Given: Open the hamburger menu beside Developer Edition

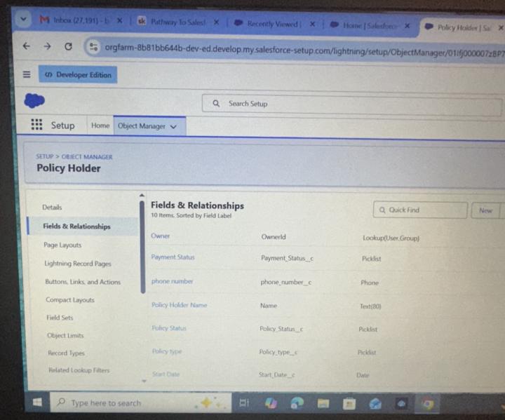Looking at the screenshot, I should coord(27,74).
